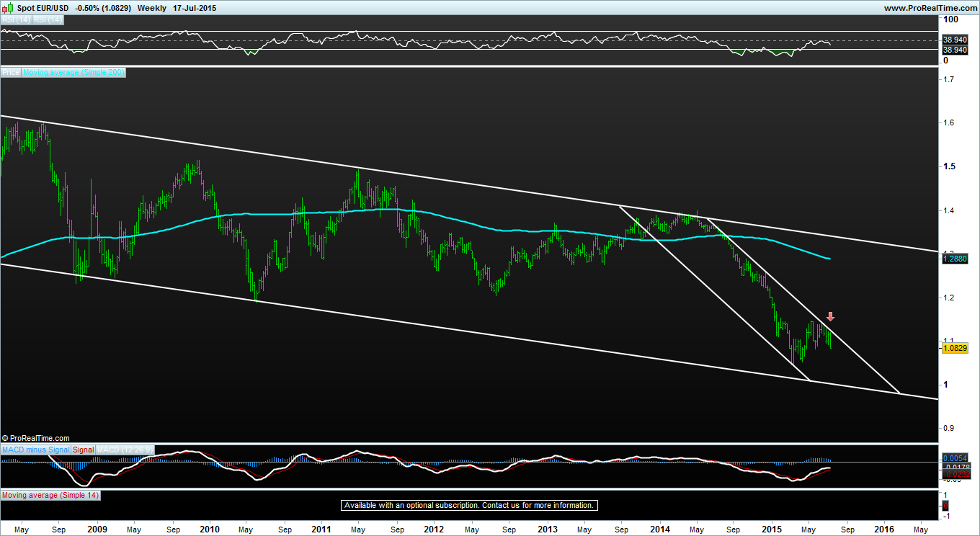Click the Price panel label

coord(11,73)
